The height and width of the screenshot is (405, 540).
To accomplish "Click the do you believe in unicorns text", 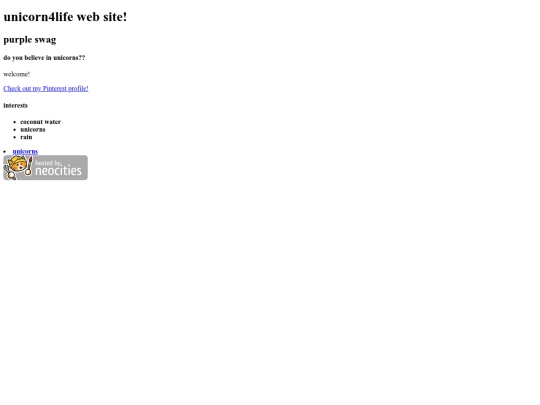I will pos(44,58).
